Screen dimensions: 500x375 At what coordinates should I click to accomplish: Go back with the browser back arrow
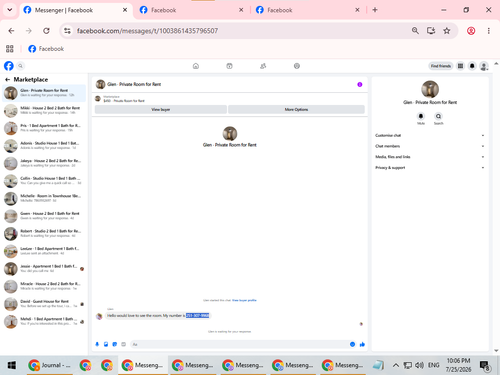[x=11, y=31]
